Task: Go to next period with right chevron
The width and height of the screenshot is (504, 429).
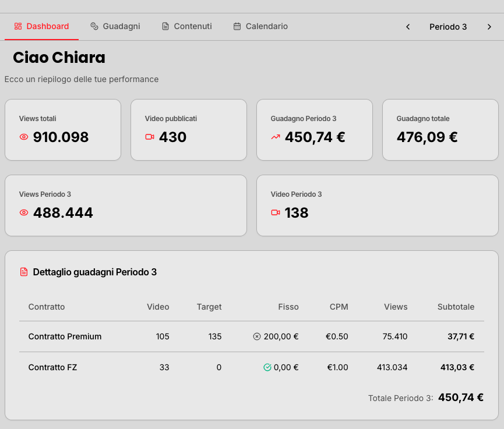Action: pos(489,27)
